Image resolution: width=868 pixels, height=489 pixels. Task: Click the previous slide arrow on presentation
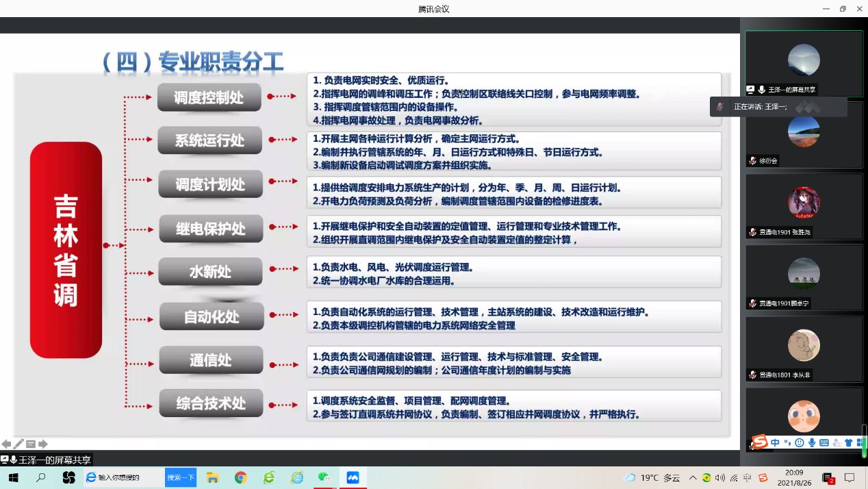point(6,444)
